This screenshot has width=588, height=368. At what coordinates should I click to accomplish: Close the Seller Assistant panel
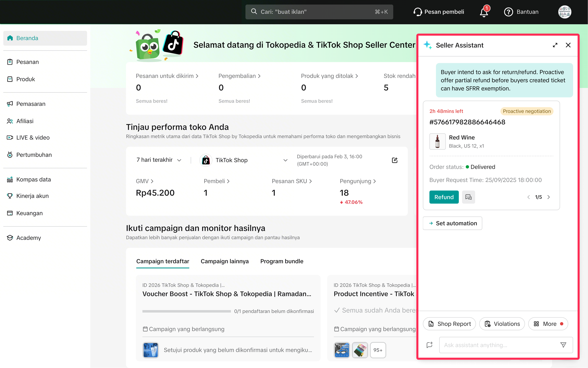click(568, 45)
